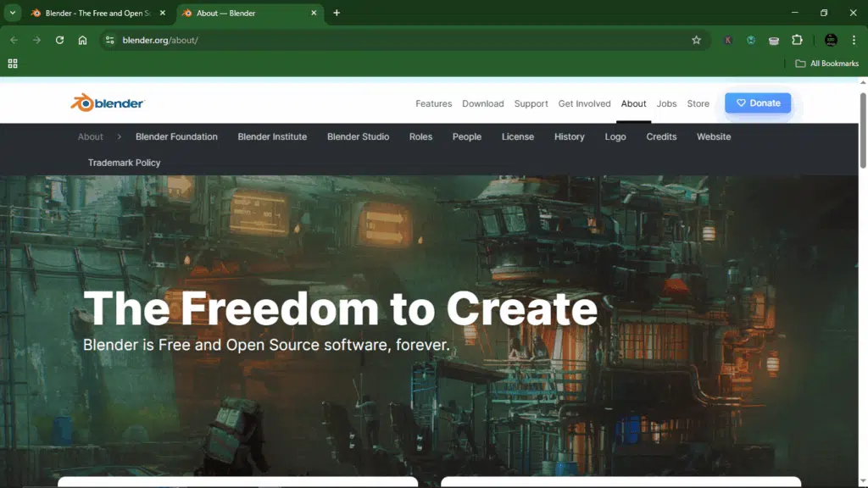Open the Features menu item

[433, 103]
